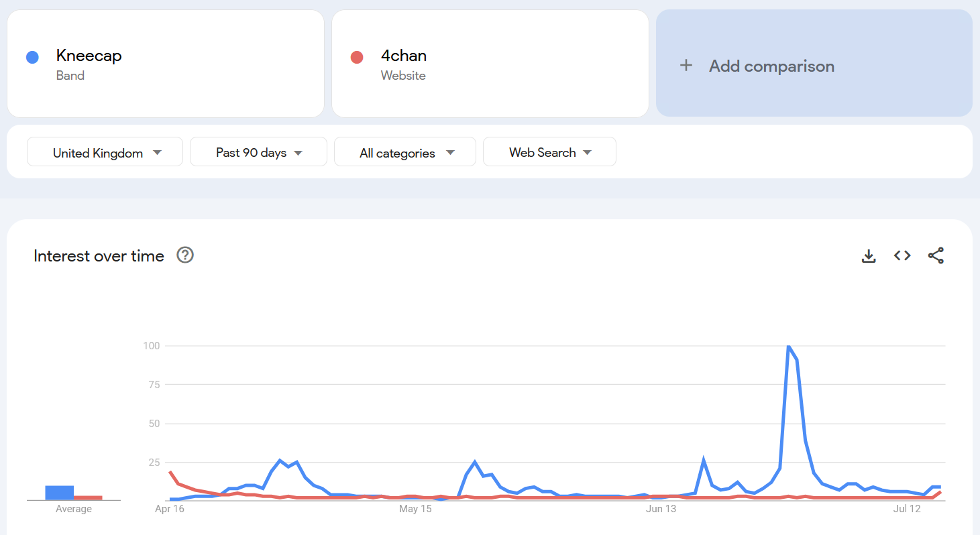The width and height of the screenshot is (980, 535).
Task: Click the Kneecap peak at 100
Action: [787, 346]
